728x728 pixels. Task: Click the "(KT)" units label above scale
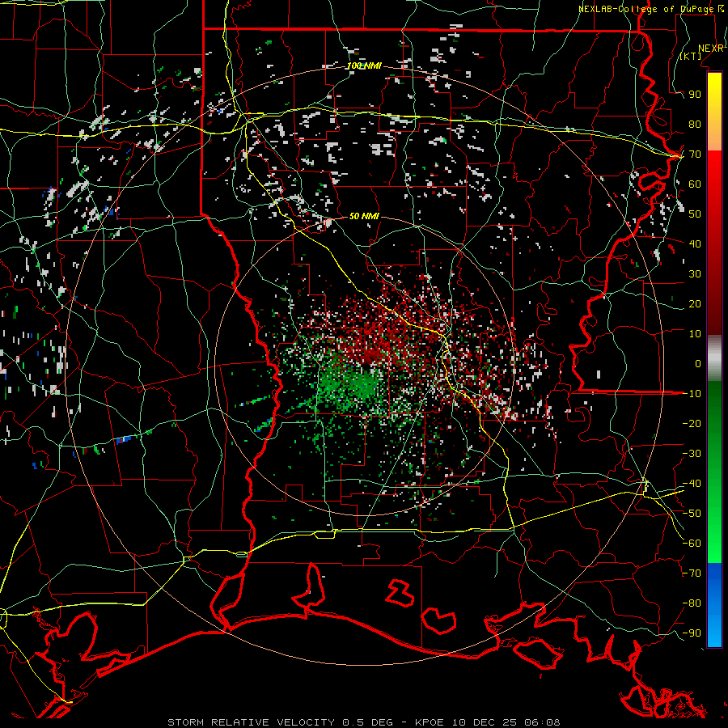click(691, 56)
